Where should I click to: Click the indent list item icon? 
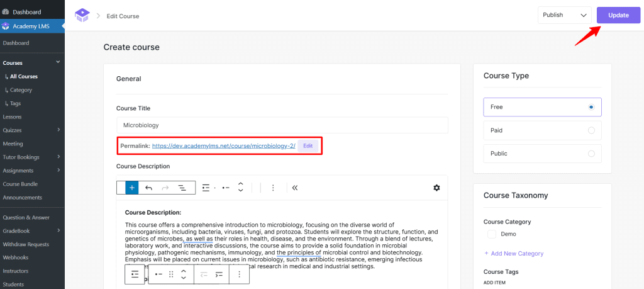[219, 275]
